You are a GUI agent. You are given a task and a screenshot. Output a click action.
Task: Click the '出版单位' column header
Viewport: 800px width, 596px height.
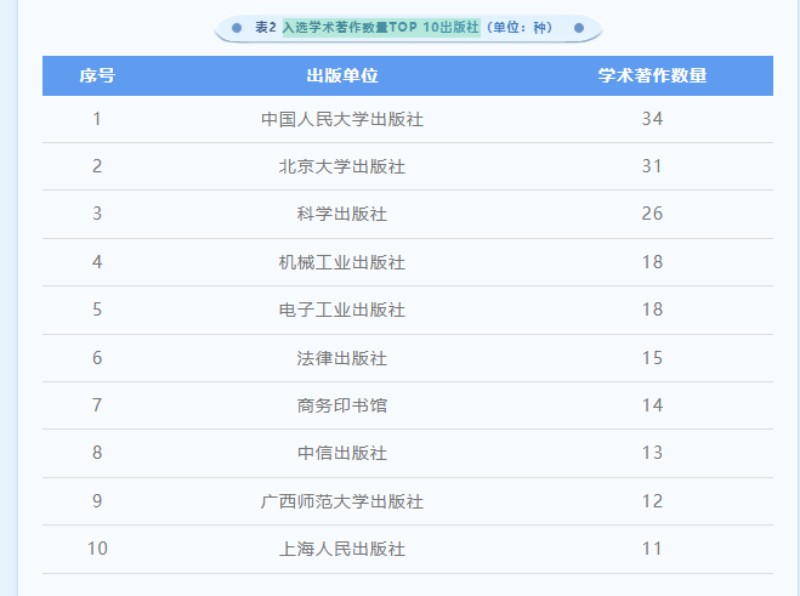342,76
